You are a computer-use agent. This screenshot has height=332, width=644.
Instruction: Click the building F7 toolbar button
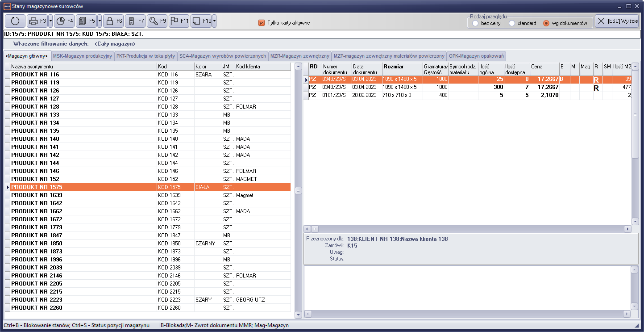[135, 21]
